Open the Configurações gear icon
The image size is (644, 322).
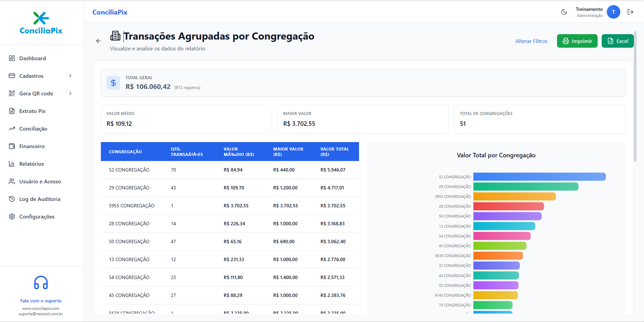(12, 216)
